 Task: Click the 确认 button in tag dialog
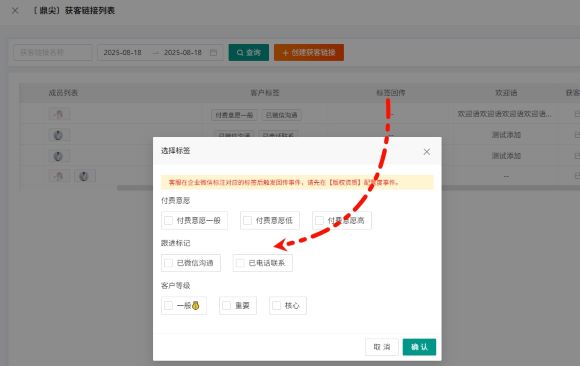tap(419, 347)
